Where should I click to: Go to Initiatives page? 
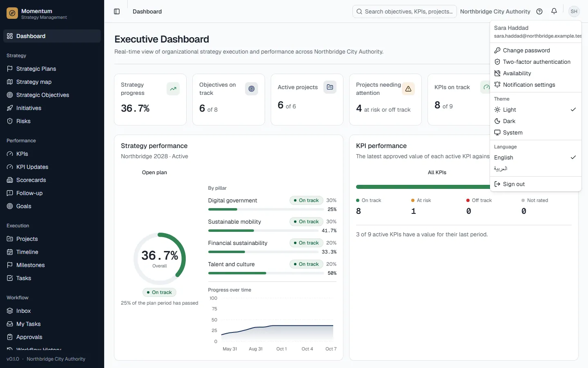click(52, 108)
